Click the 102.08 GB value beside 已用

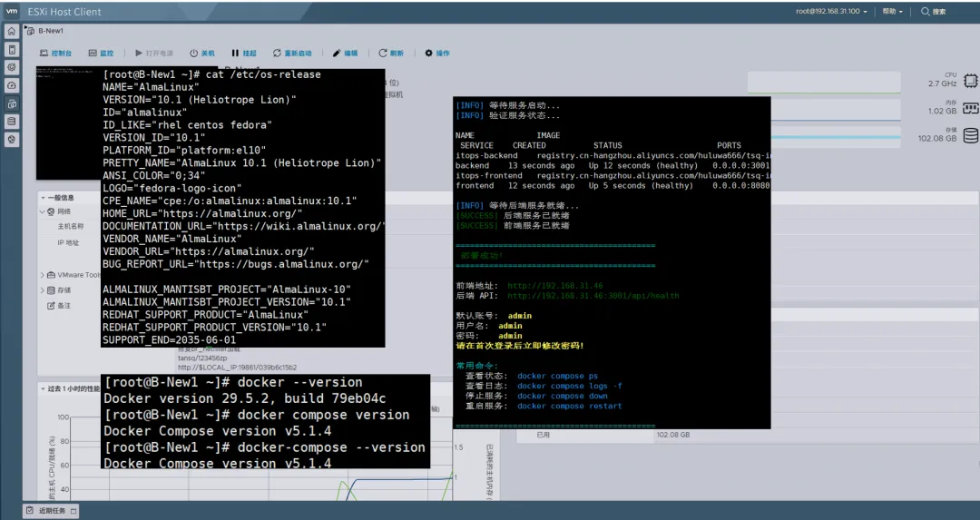pos(673,435)
